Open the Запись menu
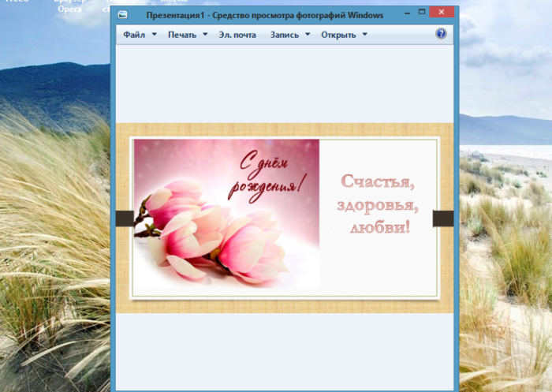 pyautogui.click(x=285, y=35)
